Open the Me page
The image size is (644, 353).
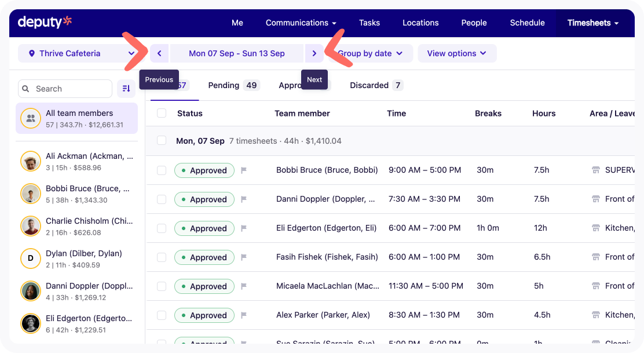pyautogui.click(x=237, y=23)
